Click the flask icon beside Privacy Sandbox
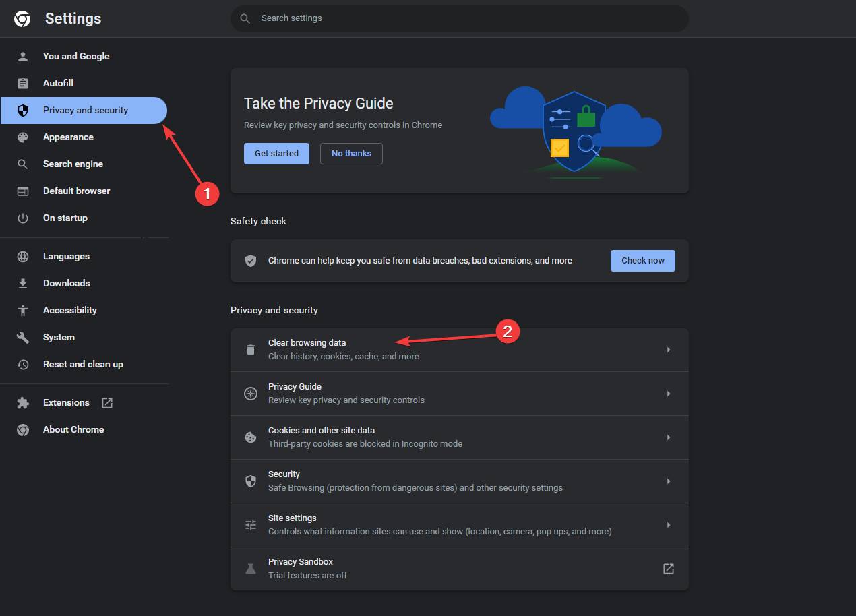Screen dimensions: 856x616 click(x=250, y=568)
